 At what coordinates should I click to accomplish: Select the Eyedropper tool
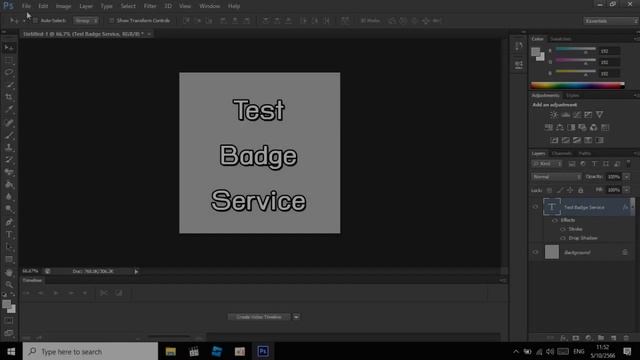pyautogui.click(x=9, y=109)
